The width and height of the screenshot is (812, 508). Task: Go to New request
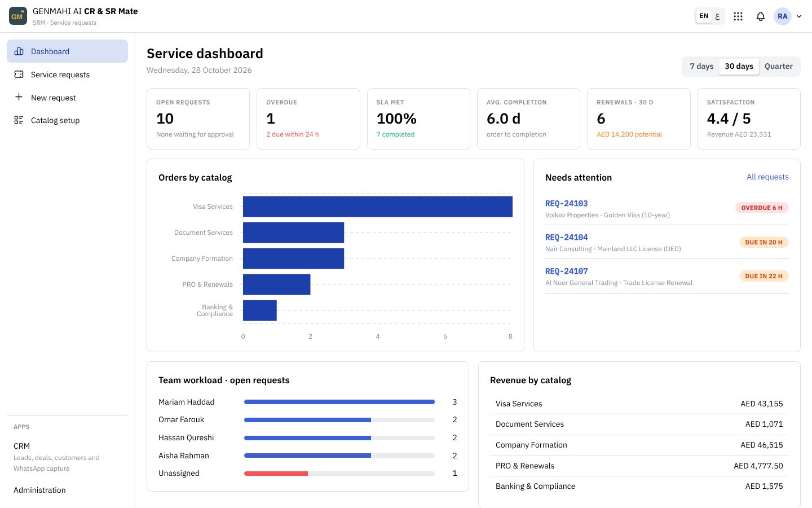point(67,98)
